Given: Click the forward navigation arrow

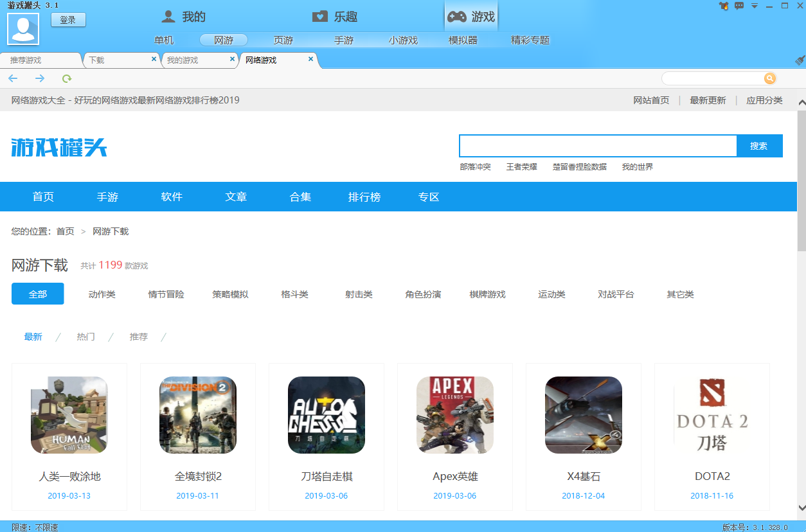Looking at the screenshot, I should coord(40,78).
